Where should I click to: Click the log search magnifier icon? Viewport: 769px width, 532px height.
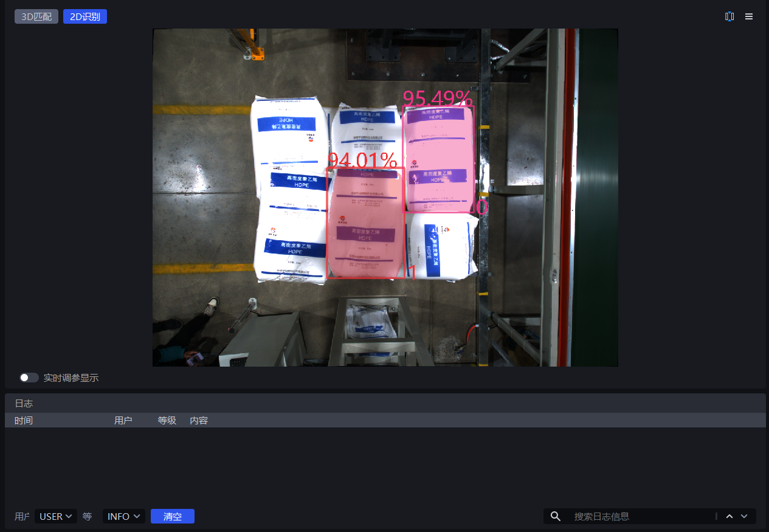(555, 516)
